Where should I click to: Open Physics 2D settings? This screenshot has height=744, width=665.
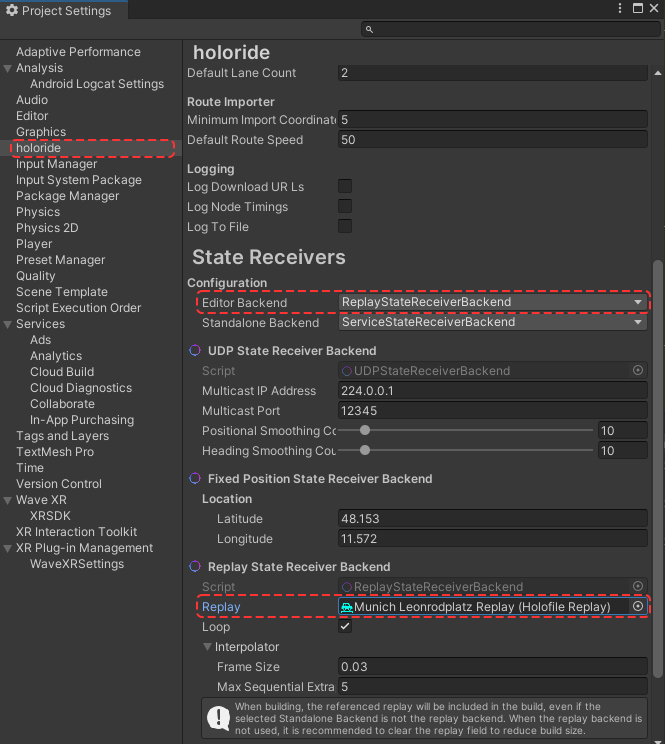pyautogui.click(x=47, y=228)
